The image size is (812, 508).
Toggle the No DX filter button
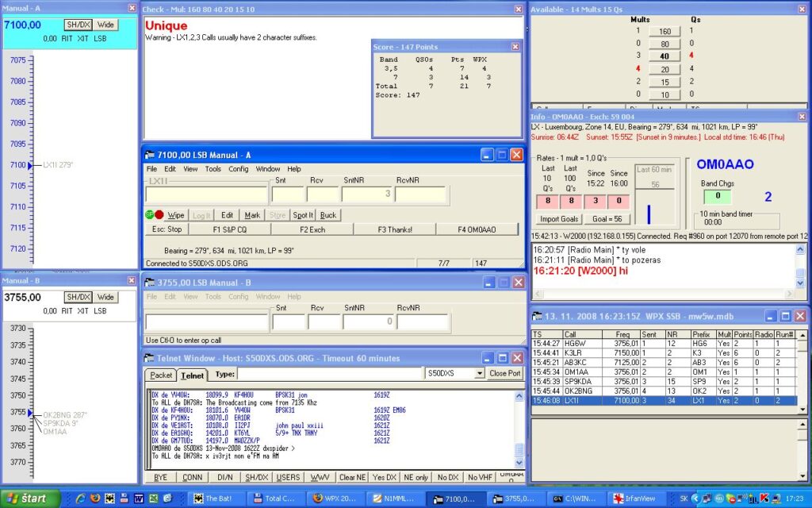(448, 477)
